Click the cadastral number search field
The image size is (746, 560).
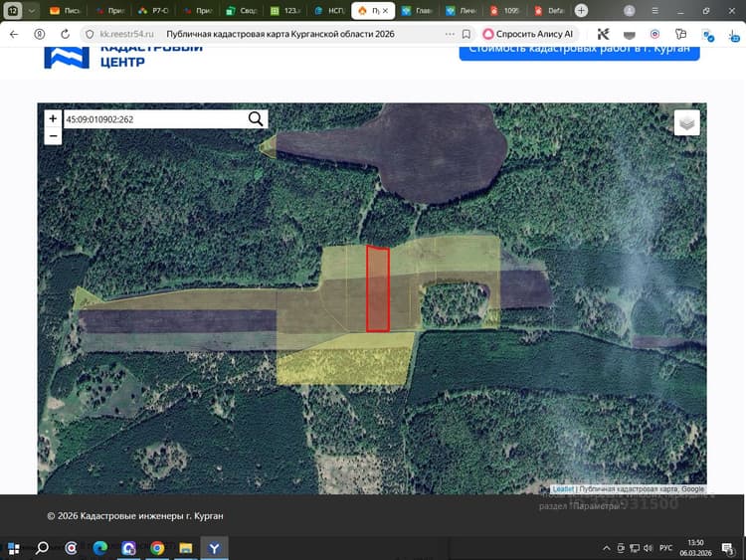[x=155, y=119]
